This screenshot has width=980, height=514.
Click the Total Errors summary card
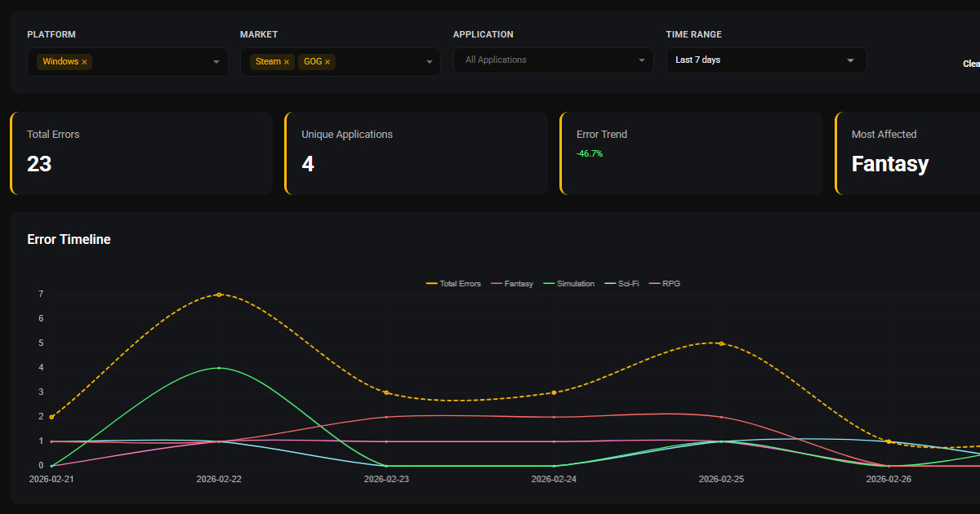[141, 153]
